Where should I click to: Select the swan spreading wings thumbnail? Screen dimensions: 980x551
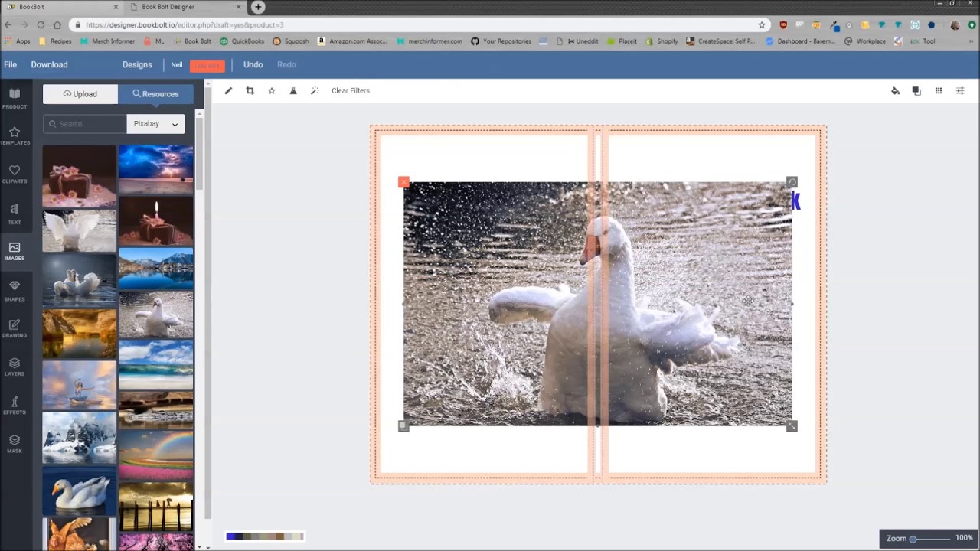pyautogui.click(x=80, y=230)
